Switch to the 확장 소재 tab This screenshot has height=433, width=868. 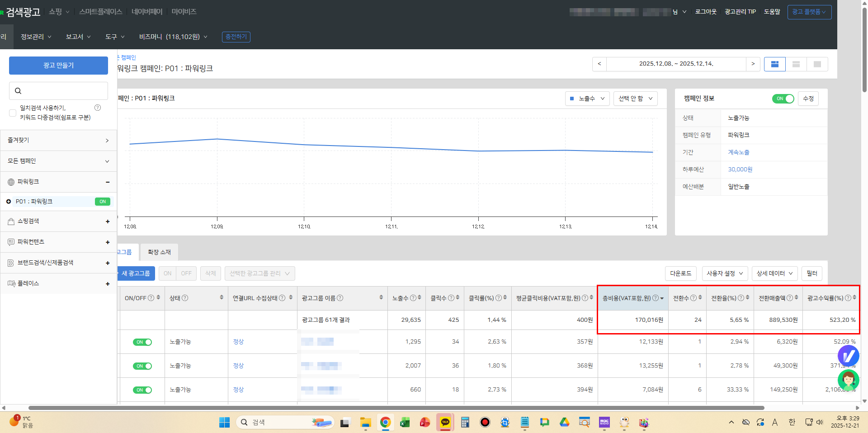coord(159,252)
